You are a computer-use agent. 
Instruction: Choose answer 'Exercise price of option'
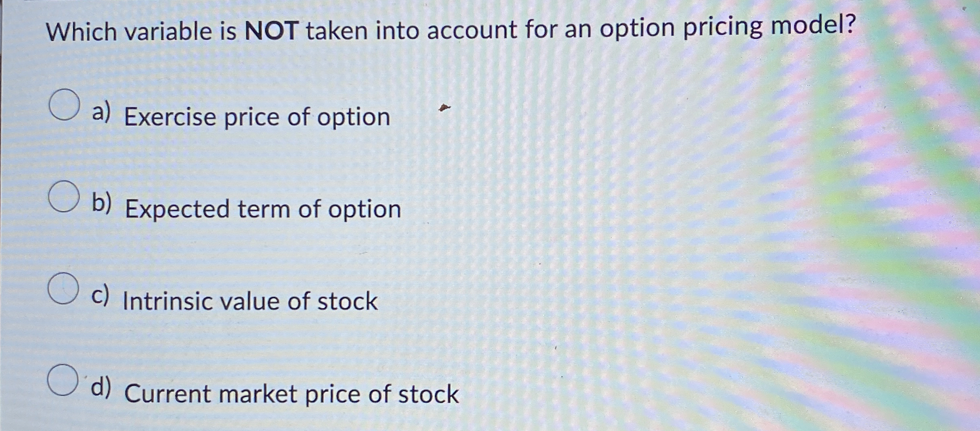[256, 118]
